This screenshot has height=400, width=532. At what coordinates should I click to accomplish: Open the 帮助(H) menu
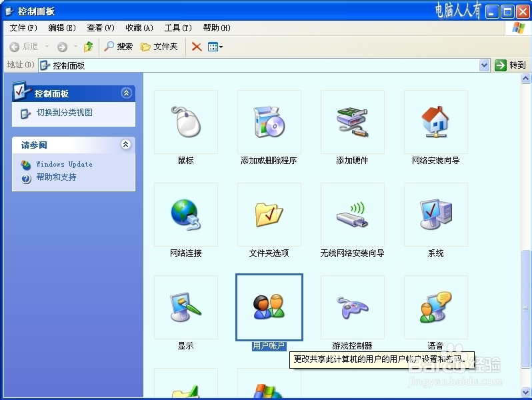click(217, 28)
